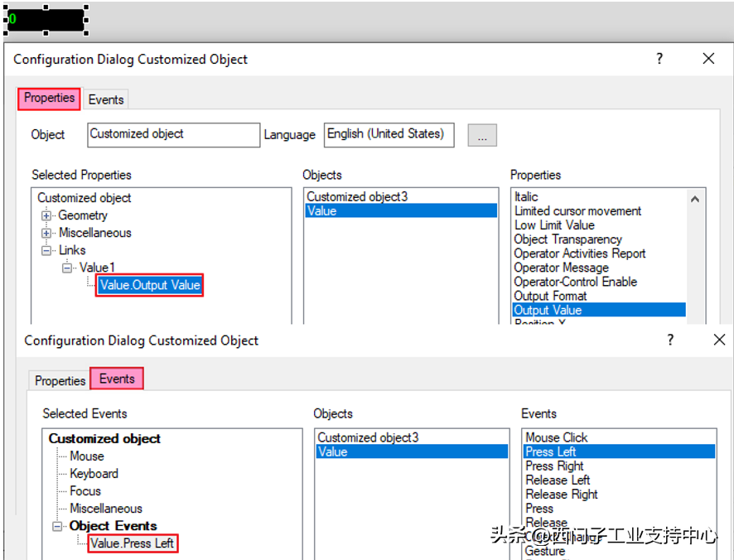
Task: Select Value.Output Value in the tree
Action: (150, 285)
